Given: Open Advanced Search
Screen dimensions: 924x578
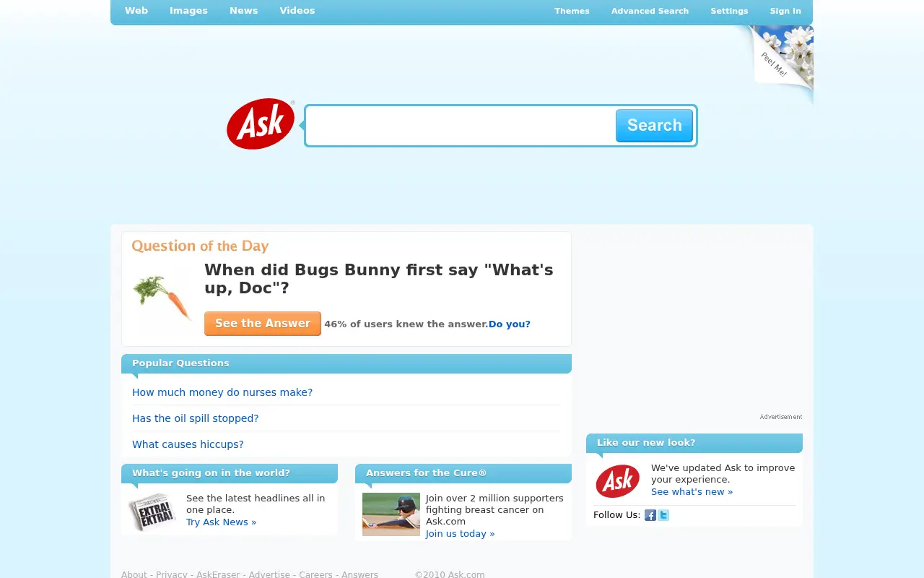Looking at the screenshot, I should click(x=650, y=11).
